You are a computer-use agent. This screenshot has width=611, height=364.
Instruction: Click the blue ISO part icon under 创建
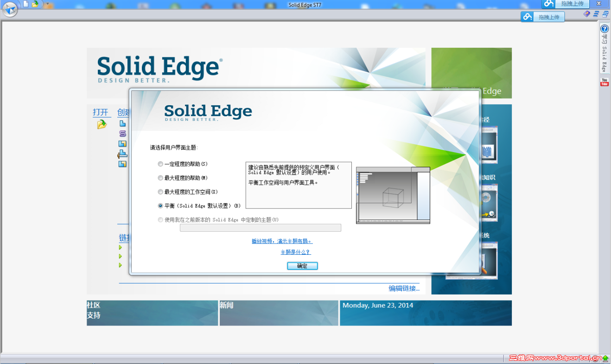click(122, 124)
